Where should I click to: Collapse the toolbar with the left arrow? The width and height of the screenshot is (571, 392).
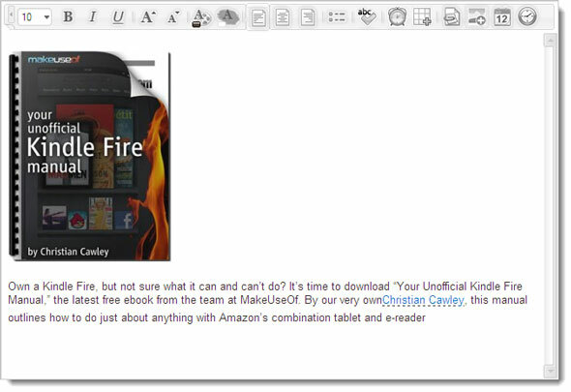[11, 15]
